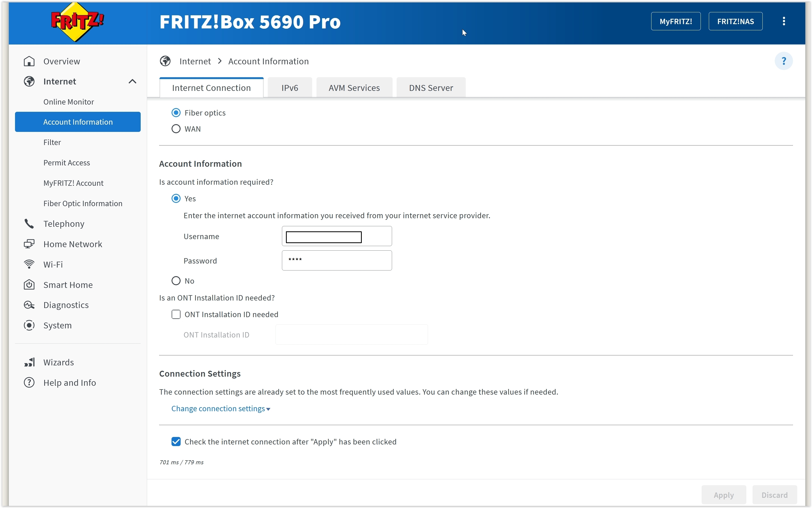Click the FRITZ!NAS header button
Screen dimensions: 812x508
735,21
